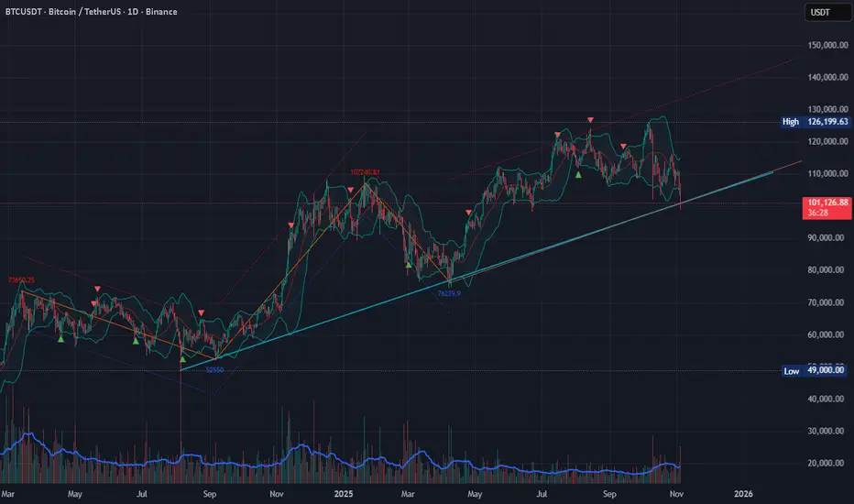Select the blue 52550 swing low annotation
Screen dimensions: 854x504
(x=214, y=370)
